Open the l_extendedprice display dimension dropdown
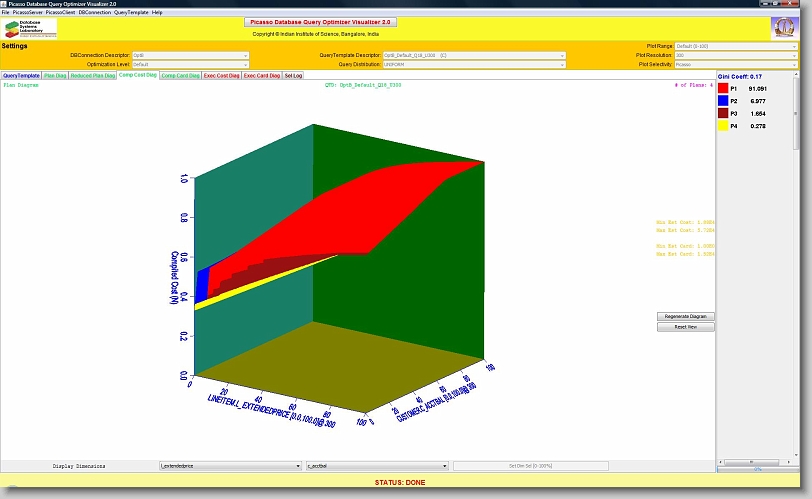This screenshot has width=812, height=499. click(230, 466)
